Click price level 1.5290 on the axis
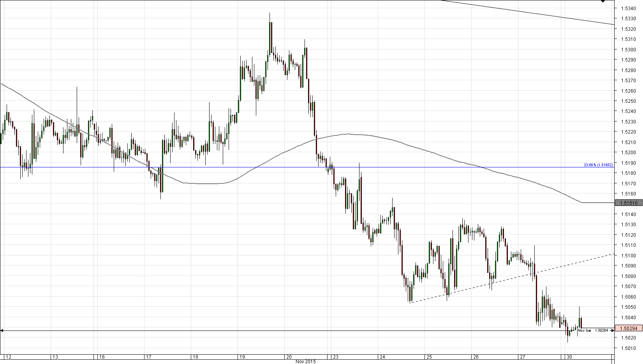Viewport: 643px width, 364px height. [629, 60]
